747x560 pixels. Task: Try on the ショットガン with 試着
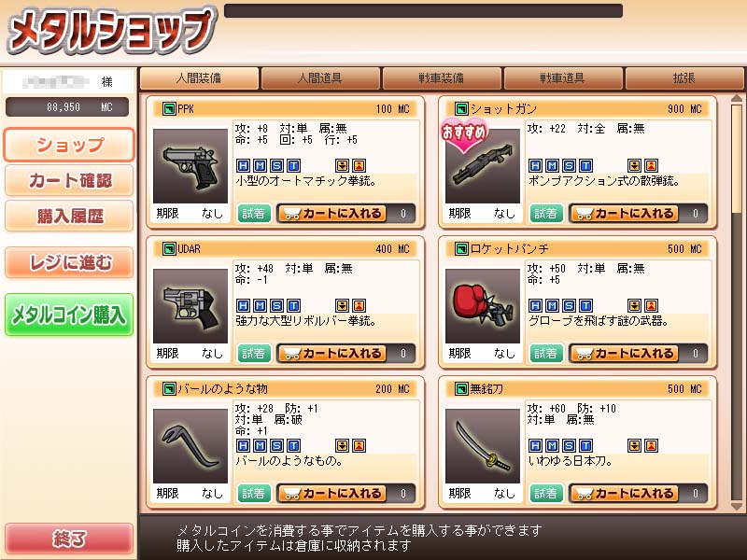click(x=546, y=214)
